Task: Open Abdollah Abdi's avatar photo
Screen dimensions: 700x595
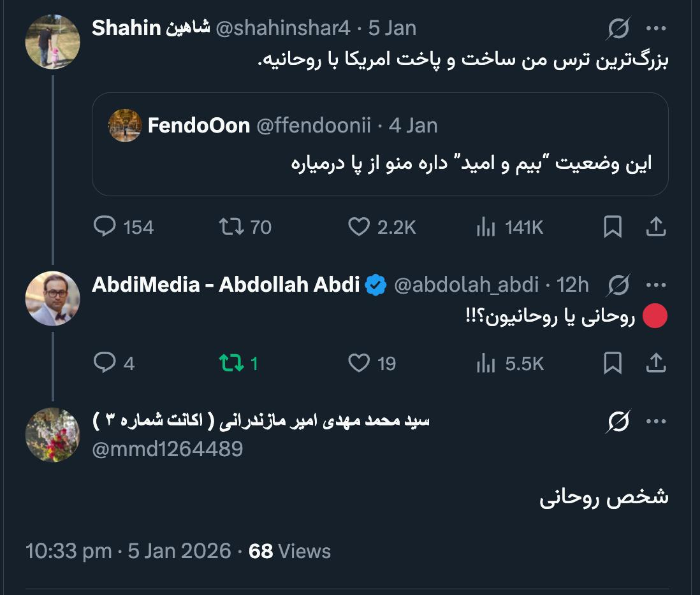Action: tap(52, 298)
